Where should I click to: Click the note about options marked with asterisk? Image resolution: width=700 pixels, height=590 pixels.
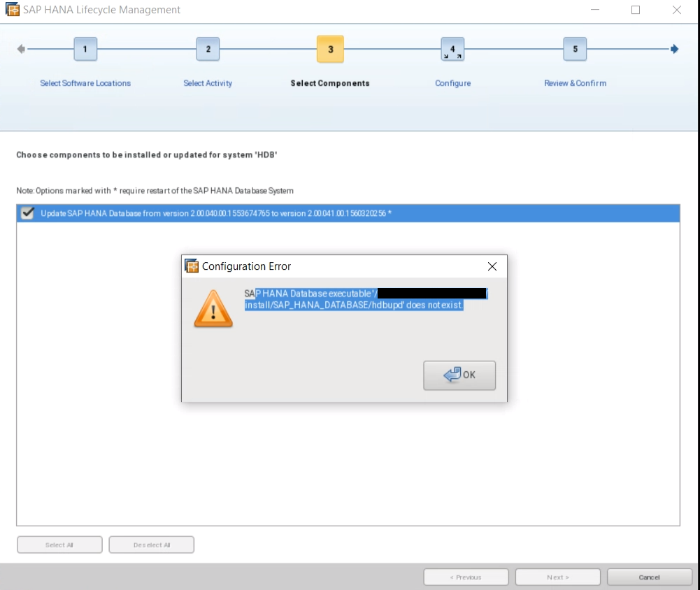pyautogui.click(x=155, y=191)
